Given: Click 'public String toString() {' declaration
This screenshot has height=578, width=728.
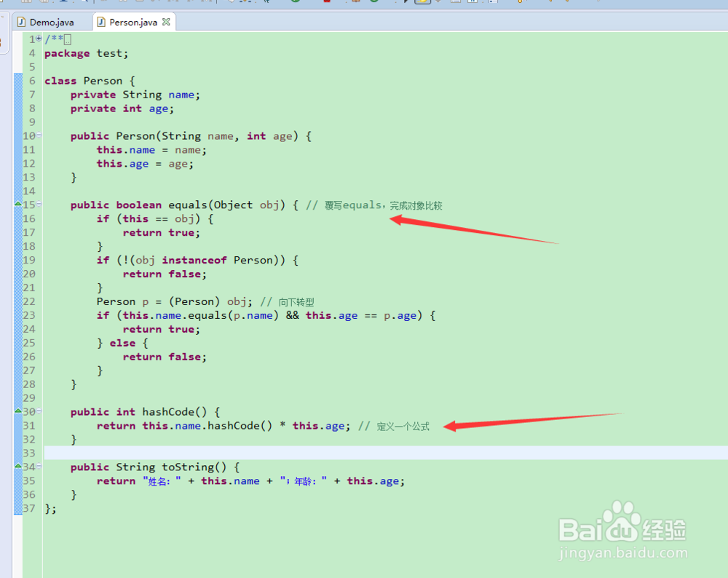Looking at the screenshot, I should (x=155, y=467).
